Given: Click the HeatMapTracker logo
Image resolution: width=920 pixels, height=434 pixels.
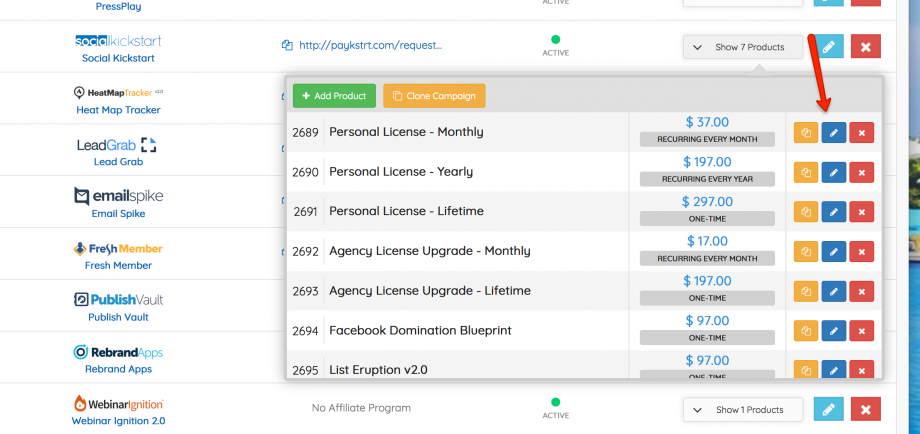Looking at the screenshot, I should click(x=119, y=93).
